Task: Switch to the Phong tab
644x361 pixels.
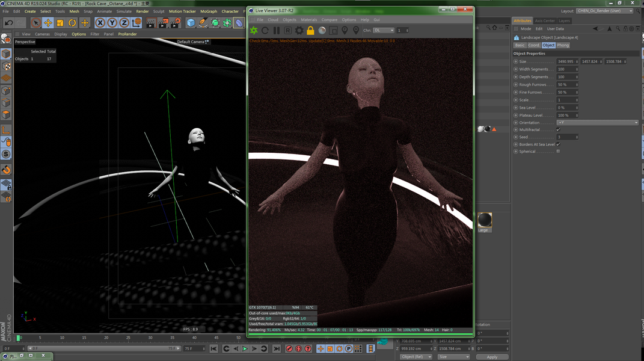Action: click(563, 45)
